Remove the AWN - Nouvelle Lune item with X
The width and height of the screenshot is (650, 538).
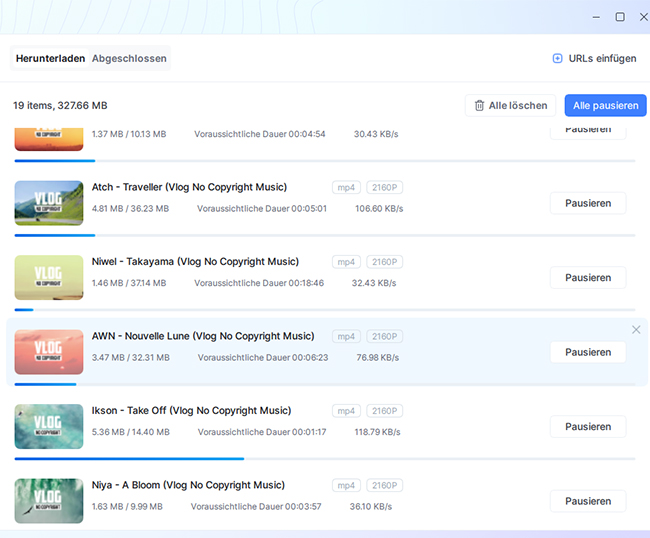tap(636, 330)
